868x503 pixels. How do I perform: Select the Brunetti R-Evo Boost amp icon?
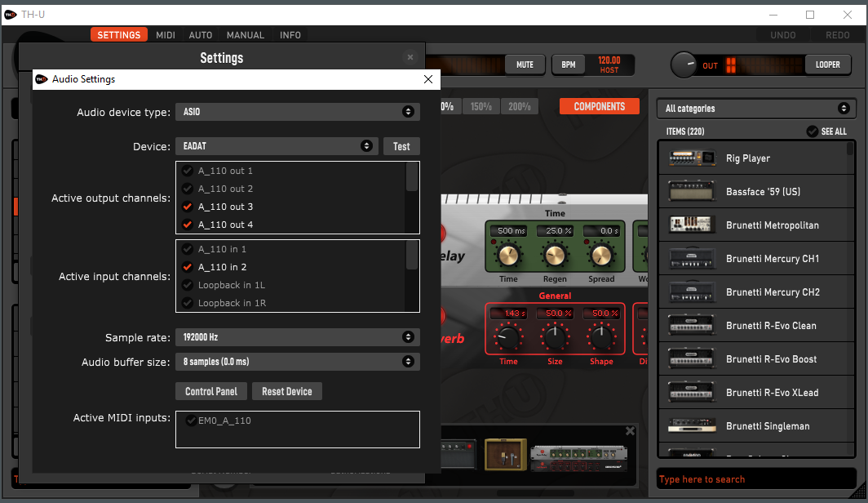692,359
